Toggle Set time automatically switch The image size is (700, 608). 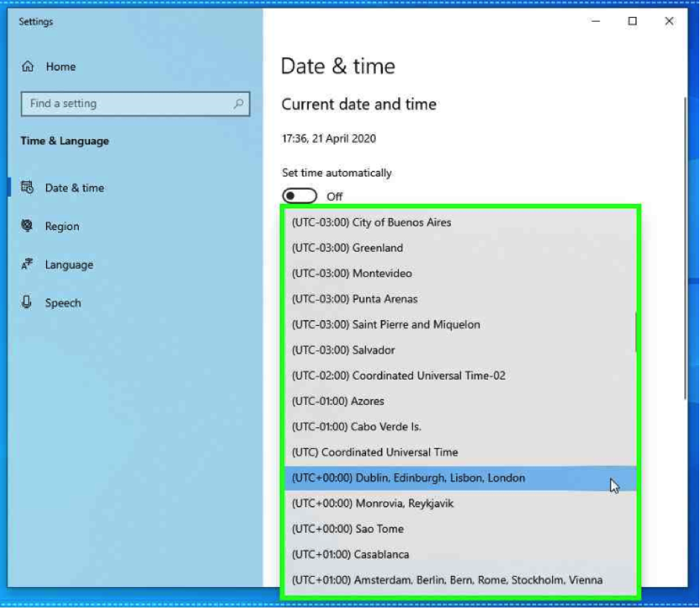point(300,196)
